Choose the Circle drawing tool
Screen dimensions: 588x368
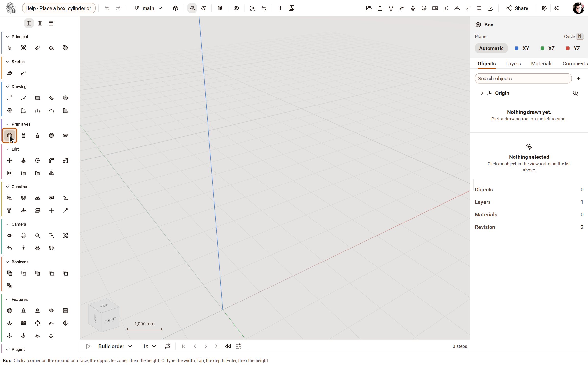pos(65,98)
